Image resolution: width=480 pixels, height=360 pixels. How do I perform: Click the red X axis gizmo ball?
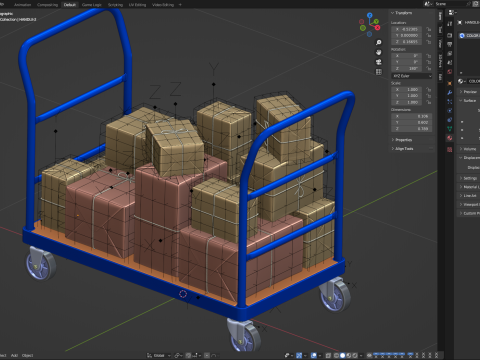[x=377, y=28]
